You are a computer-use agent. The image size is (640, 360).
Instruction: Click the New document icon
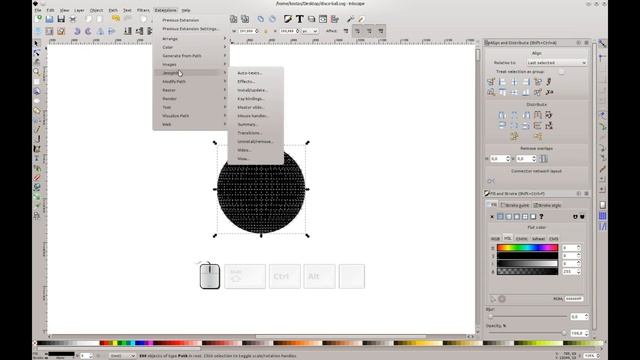click(x=39, y=19)
